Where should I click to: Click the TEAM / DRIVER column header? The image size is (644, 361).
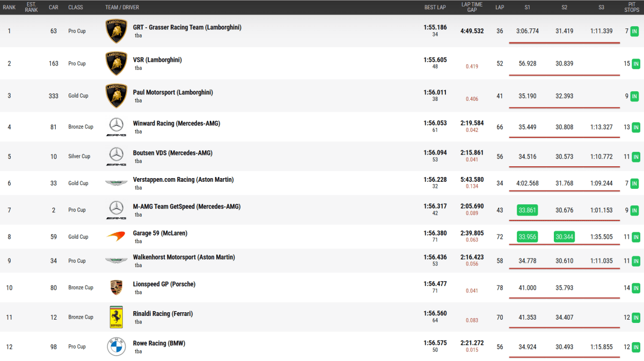[x=123, y=8]
